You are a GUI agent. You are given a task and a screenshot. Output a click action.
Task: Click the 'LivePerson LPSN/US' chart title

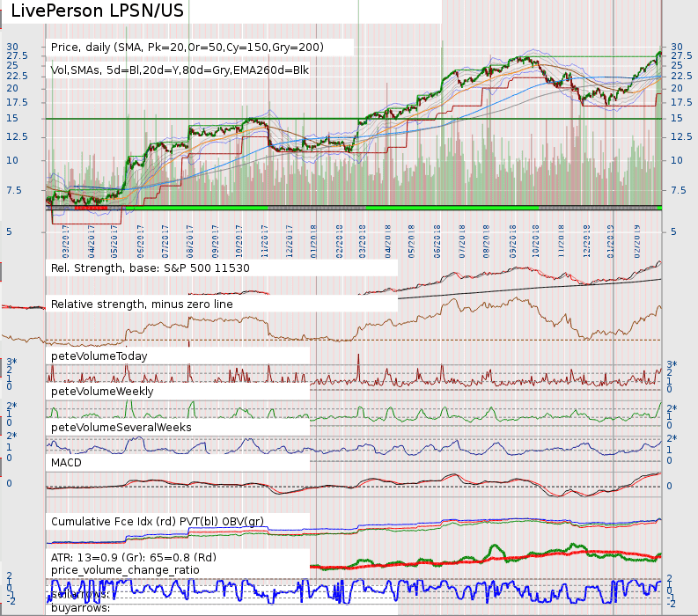coord(97,11)
